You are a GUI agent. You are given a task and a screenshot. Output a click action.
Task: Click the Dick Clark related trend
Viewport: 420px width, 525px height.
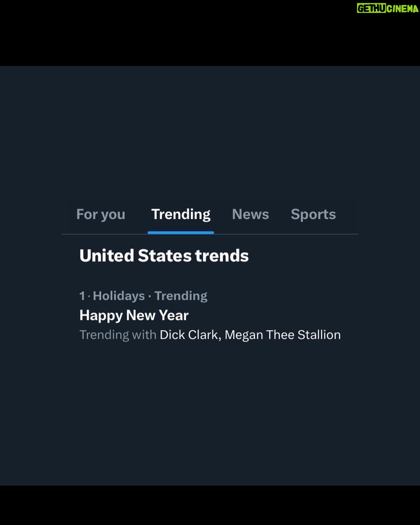click(x=189, y=335)
